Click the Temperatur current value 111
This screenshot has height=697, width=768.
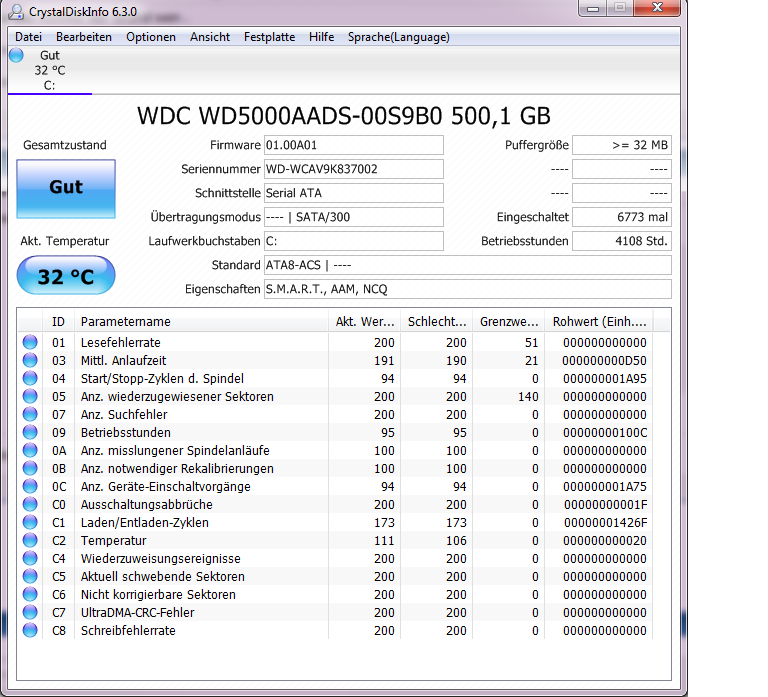pos(384,540)
